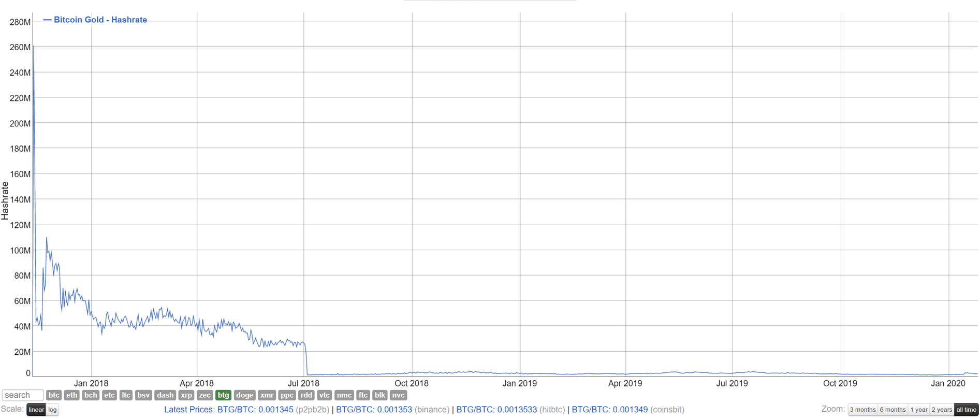Screen dimensions: 980x419
Task: Select the nvc coin tag
Action: (x=399, y=395)
